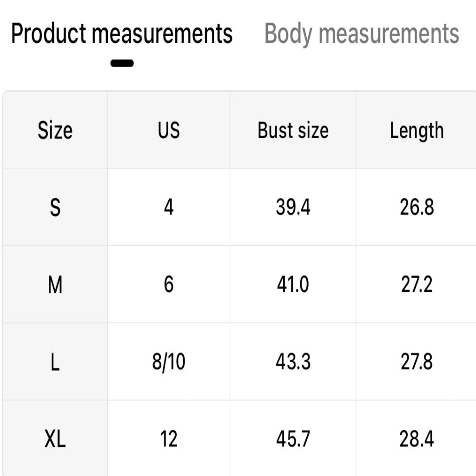Screen dimensions: 476x476
Task: Click the Length column header
Action: tap(416, 130)
